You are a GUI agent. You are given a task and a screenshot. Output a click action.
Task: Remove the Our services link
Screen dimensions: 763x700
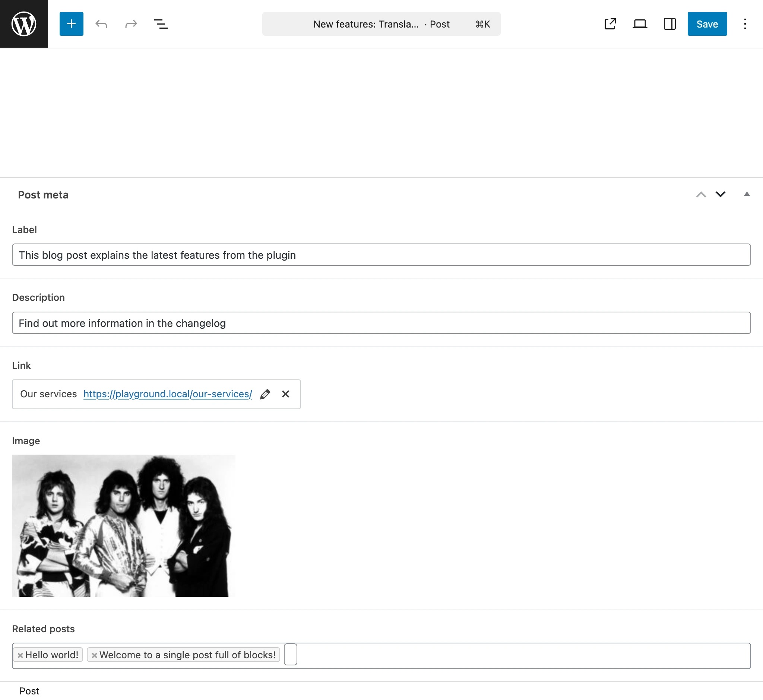tap(285, 394)
